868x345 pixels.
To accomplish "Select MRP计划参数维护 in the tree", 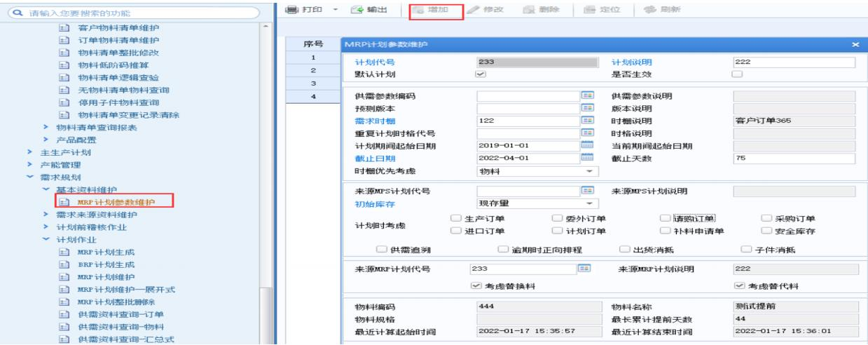I will pos(116,203).
